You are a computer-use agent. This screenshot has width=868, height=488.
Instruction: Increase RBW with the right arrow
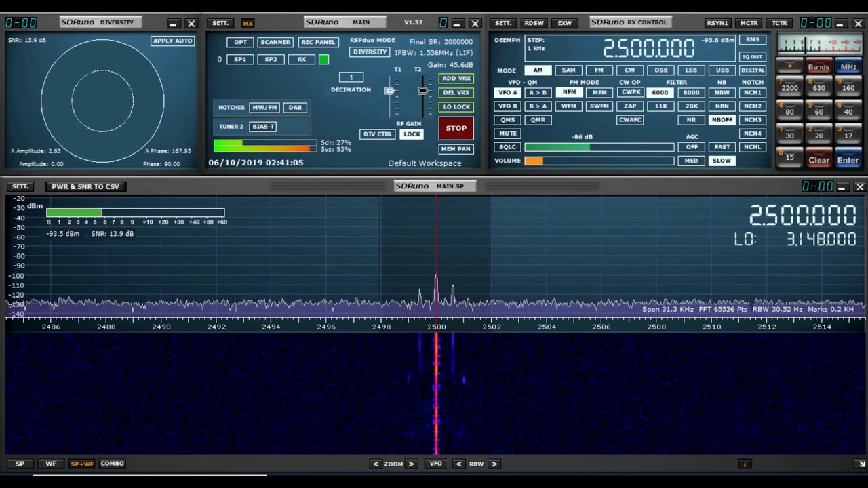[x=494, y=464]
